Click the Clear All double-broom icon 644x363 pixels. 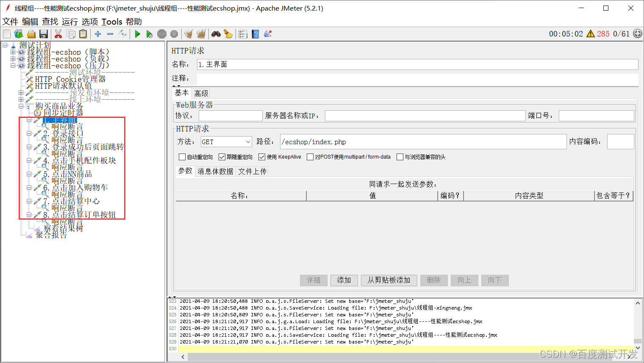pos(201,34)
